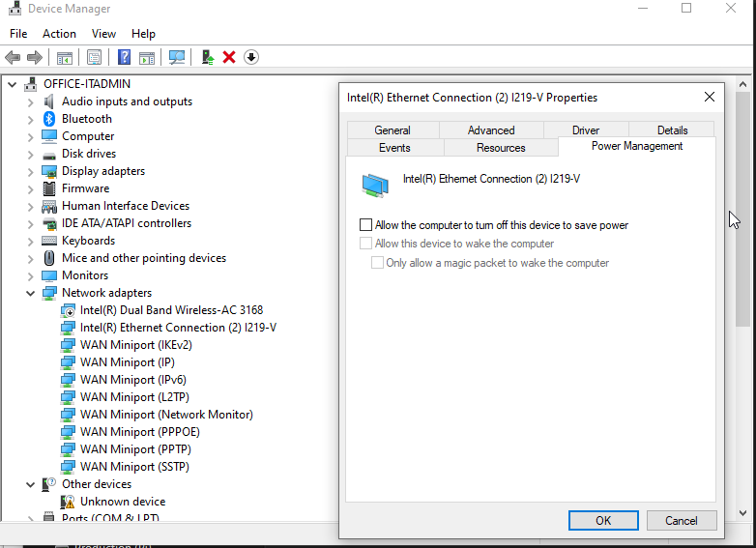Open the View menu

click(103, 34)
